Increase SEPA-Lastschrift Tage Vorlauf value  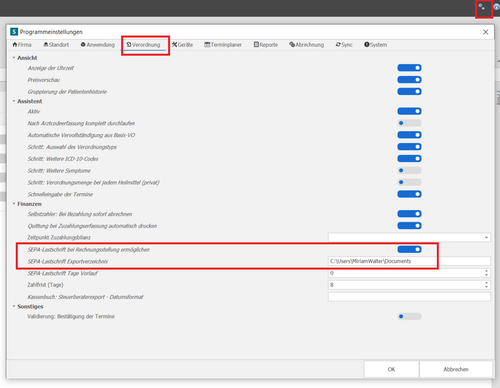tap(486, 271)
